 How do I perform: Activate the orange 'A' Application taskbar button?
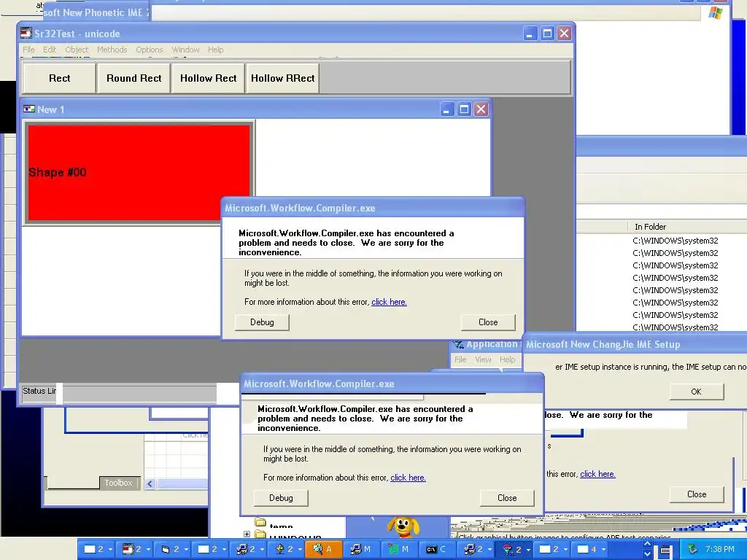click(x=323, y=549)
